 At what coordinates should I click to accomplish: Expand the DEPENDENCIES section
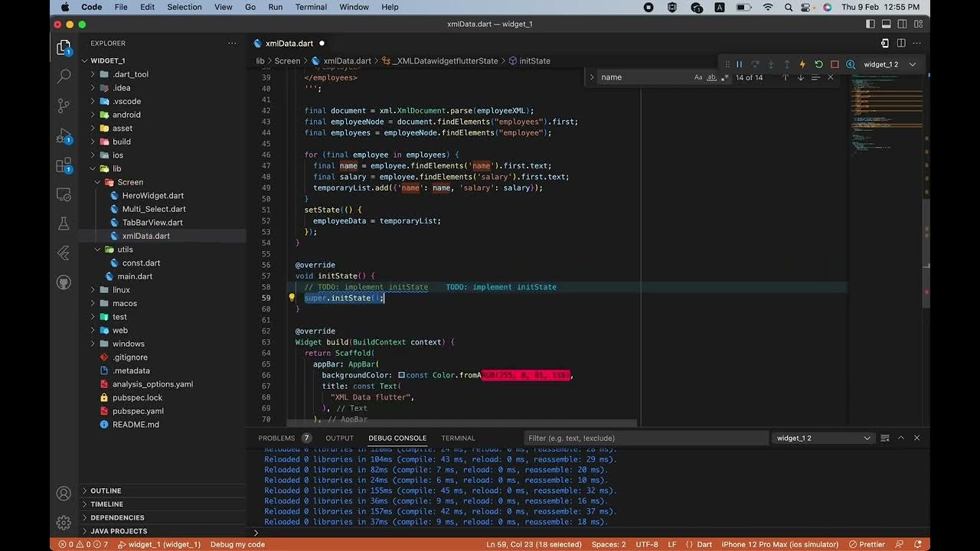coord(117,517)
